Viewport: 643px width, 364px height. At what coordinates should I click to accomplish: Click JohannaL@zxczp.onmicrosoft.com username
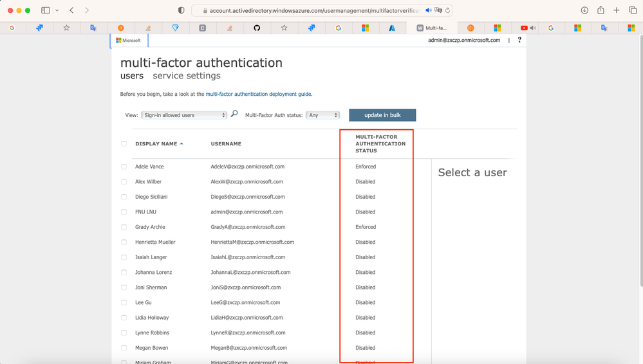tap(250, 272)
